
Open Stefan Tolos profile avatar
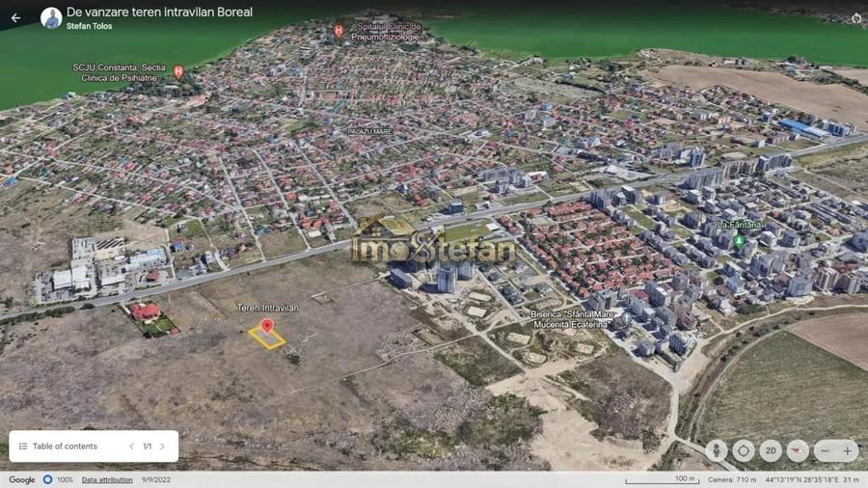click(51, 18)
